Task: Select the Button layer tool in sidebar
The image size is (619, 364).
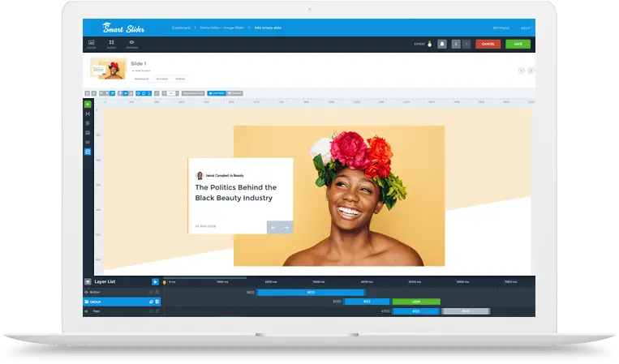Action: coord(88,142)
